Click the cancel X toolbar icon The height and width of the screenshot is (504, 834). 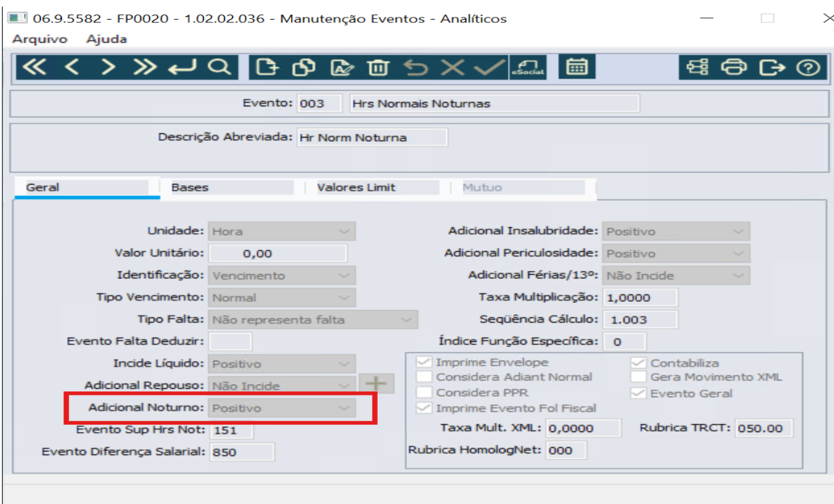pyautogui.click(x=452, y=68)
